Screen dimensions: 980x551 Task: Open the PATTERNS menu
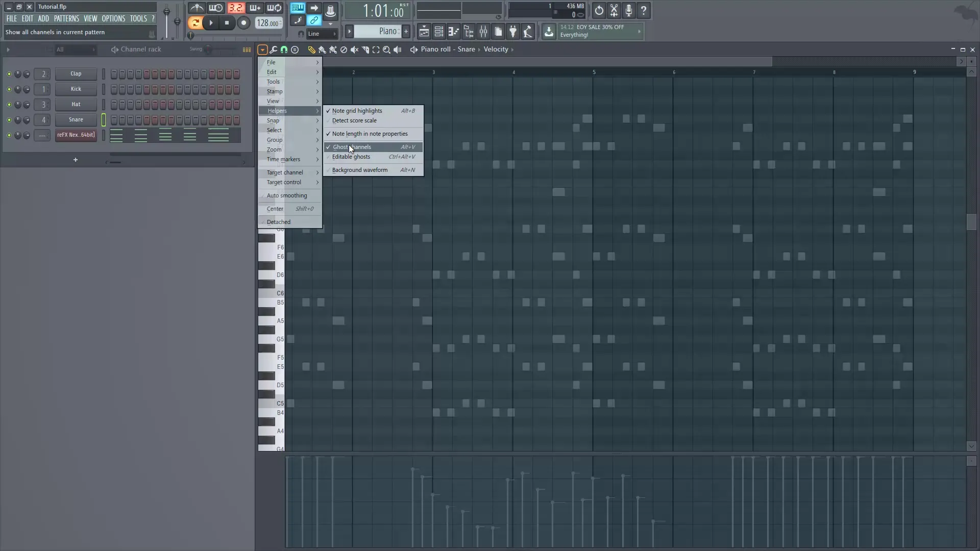click(66, 18)
